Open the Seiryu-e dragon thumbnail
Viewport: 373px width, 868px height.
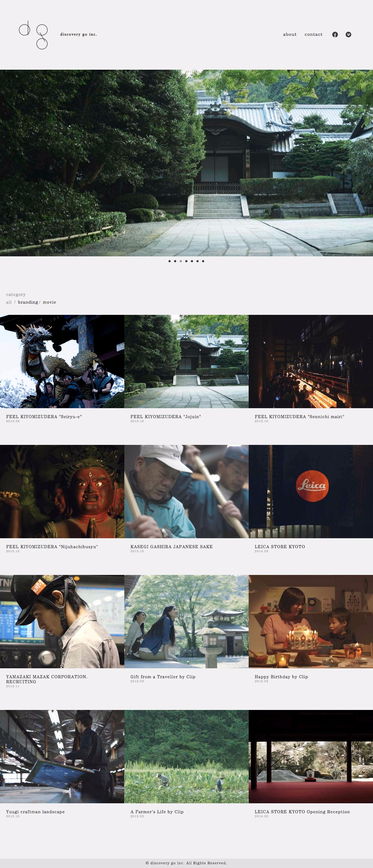coord(62,361)
